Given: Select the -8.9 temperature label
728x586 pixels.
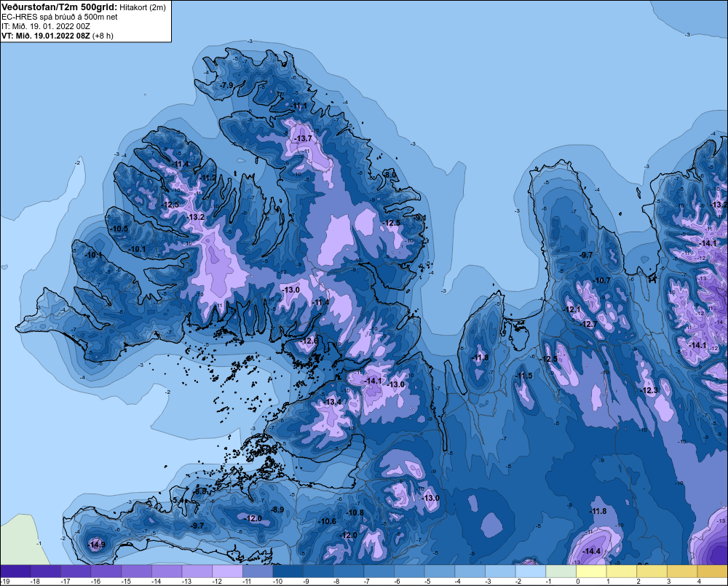Looking at the screenshot, I should tap(277, 510).
